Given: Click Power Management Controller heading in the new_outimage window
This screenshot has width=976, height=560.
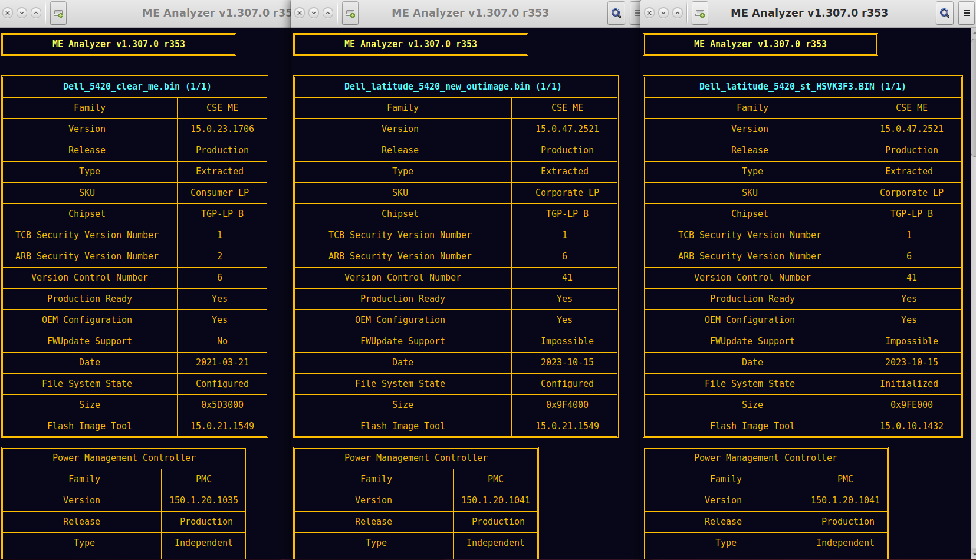Looking at the screenshot, I should click(x=416, y=458).
